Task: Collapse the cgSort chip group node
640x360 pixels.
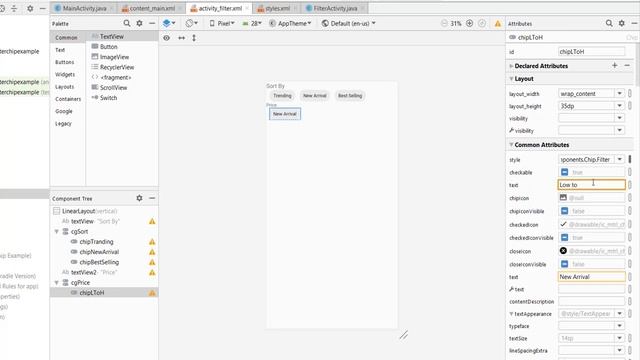Action: (57, 231)
